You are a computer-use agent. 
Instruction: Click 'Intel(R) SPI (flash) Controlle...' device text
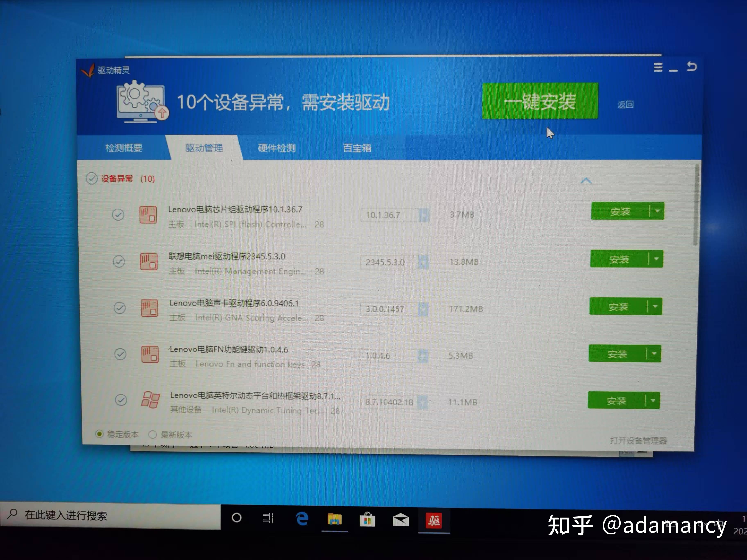pos(251,224)
